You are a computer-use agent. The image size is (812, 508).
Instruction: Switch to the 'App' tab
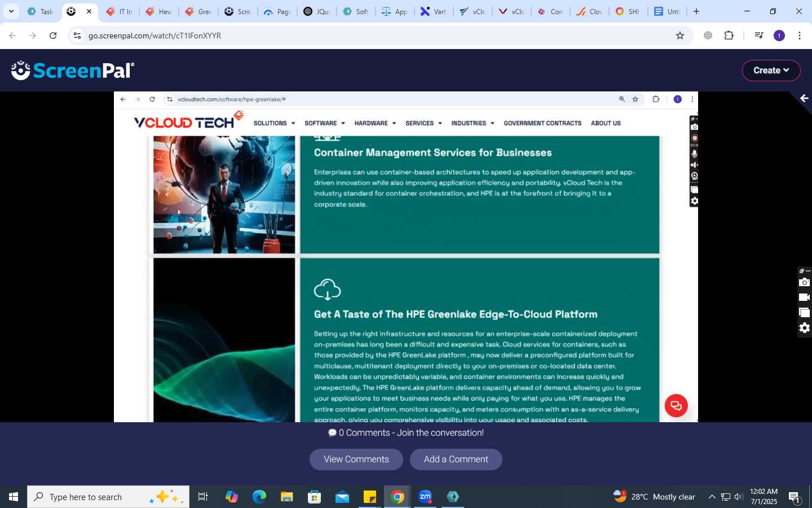coord(396,11)
